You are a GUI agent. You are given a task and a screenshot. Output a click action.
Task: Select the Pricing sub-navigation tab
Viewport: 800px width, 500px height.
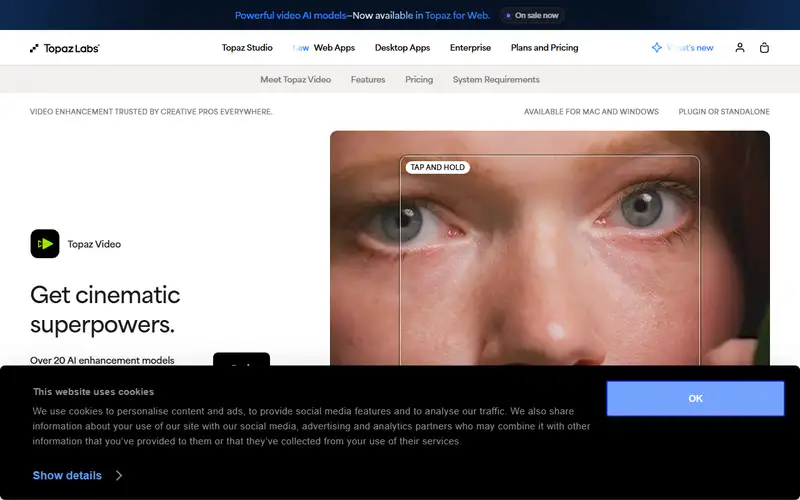[x=419, y=80]
